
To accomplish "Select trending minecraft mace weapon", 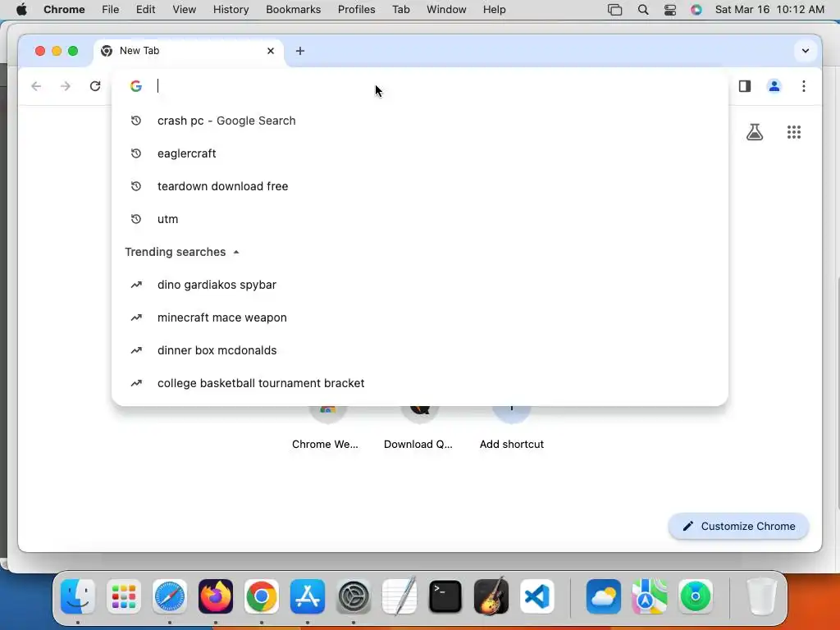I will [419, 317].
